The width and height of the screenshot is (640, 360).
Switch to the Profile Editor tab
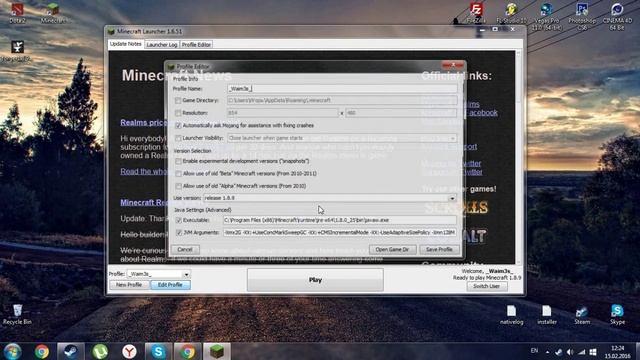pos(196,44)
